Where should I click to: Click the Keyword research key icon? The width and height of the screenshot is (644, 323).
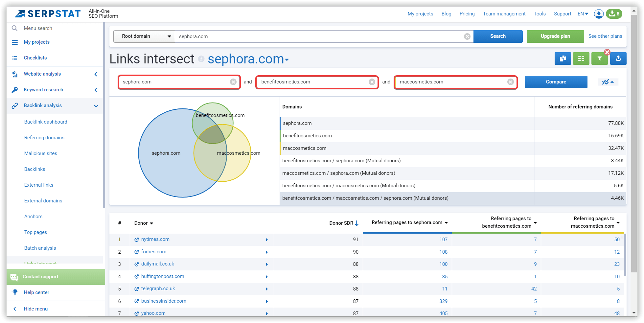pos(15,90)
